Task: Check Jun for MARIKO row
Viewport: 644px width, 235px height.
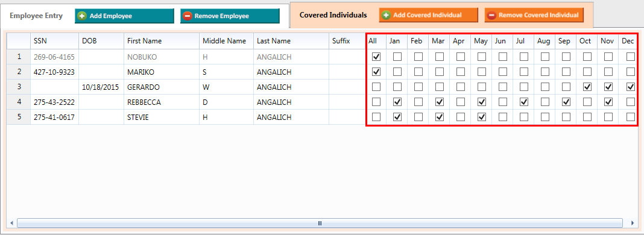Action: click(x=503, y=72)
